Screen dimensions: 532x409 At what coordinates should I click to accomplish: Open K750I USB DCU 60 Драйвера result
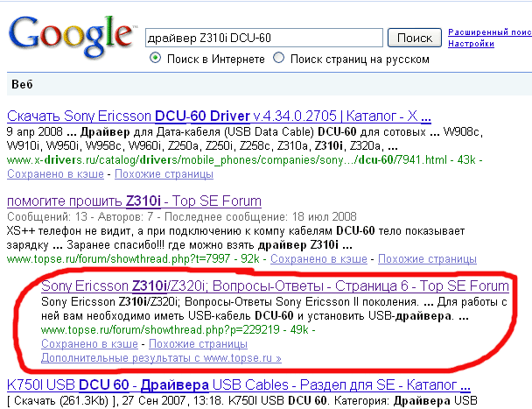click(x=239, y=385)
